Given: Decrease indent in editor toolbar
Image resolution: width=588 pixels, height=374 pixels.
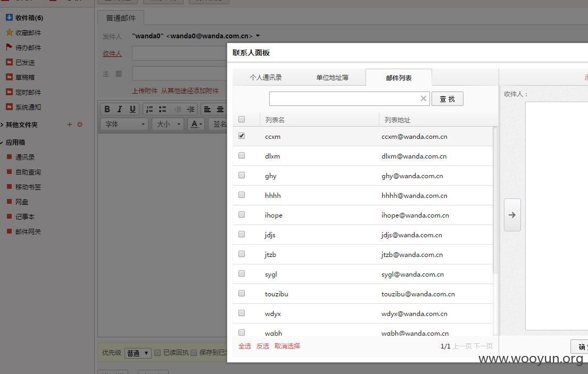Looking at the screenshot, I should point(178,109).
